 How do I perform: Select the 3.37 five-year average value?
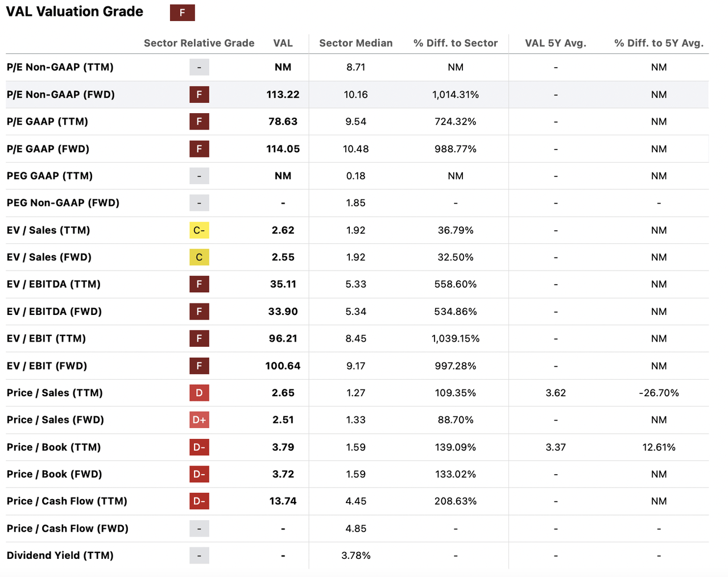point(556,447)
